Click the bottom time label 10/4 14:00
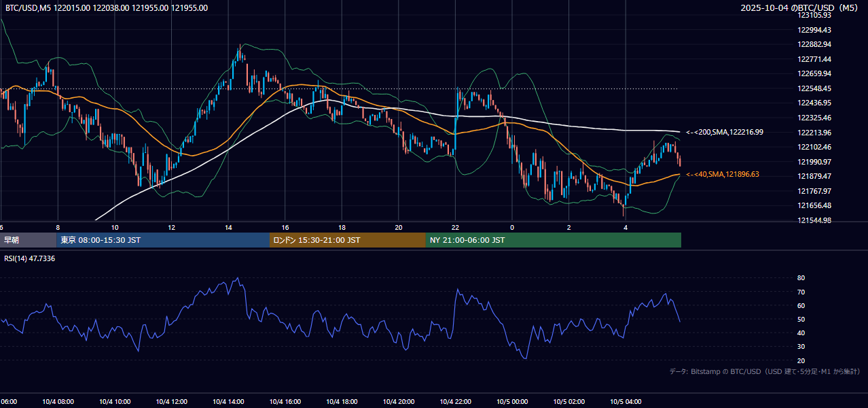 [x=228, y=402]
